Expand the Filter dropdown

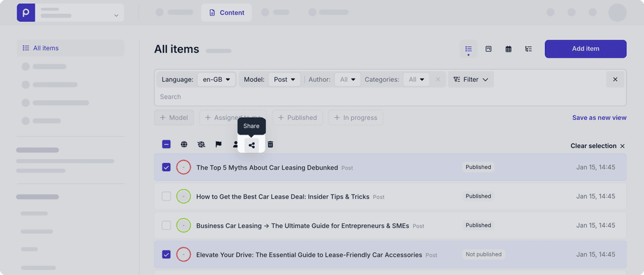coord(471,80)
